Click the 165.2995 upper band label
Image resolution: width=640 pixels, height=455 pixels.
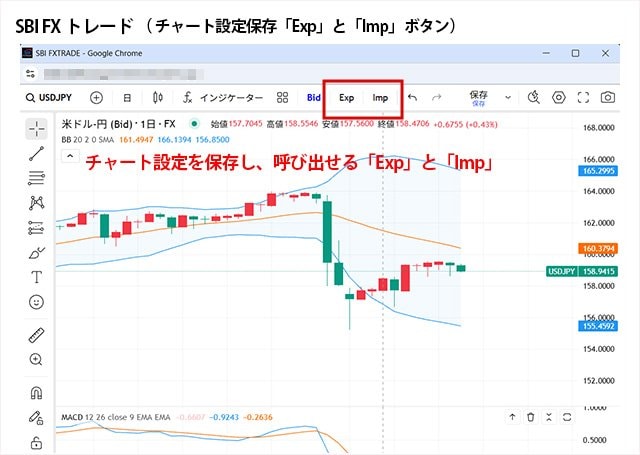(x=598, y=171)
